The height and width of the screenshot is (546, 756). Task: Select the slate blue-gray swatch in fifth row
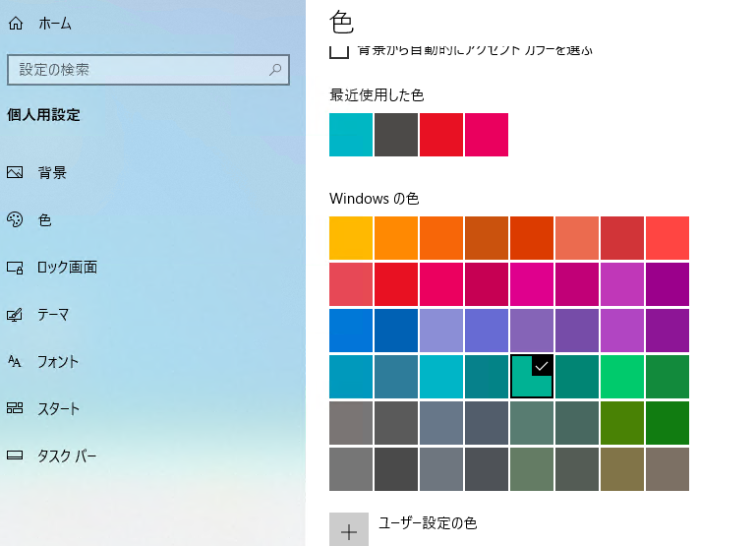(441, 423)
